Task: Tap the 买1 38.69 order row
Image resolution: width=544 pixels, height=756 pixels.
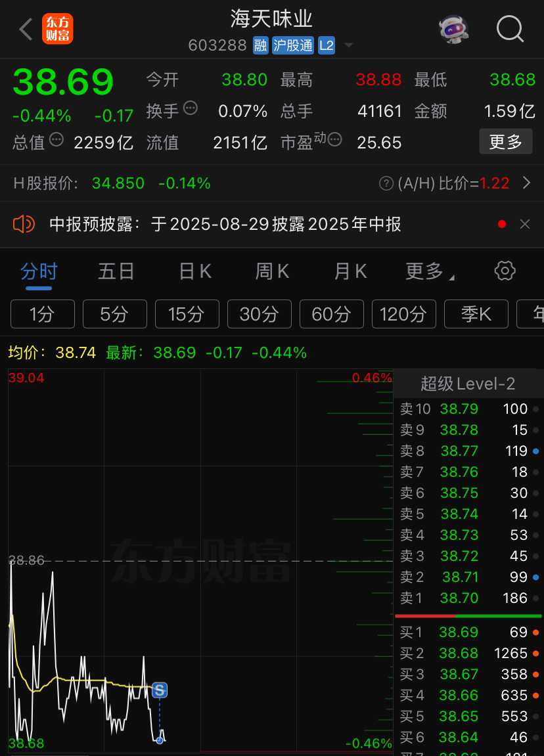Action: click(x=468, y=632)
